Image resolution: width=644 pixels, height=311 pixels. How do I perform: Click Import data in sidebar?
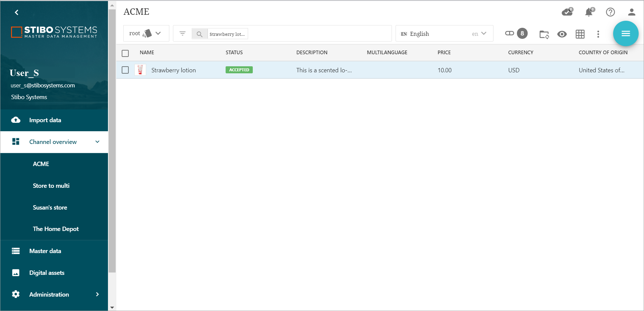click(x=45, y=120)
